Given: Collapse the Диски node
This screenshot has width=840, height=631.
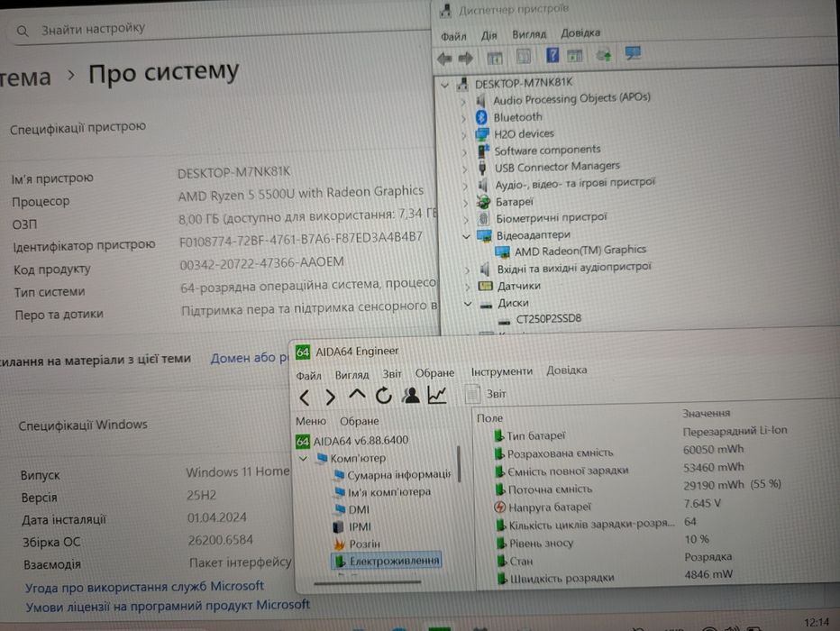Looking at the screenshot, I should (x=468, y=304).
